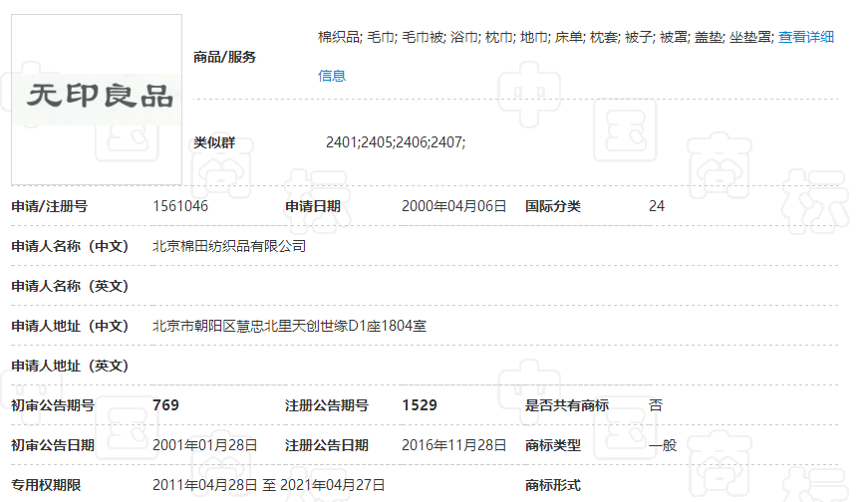This screenshot has width=868, height=502.
Task: Select registration announcement date 2016年11月28日
Action: tap(453, 445)
